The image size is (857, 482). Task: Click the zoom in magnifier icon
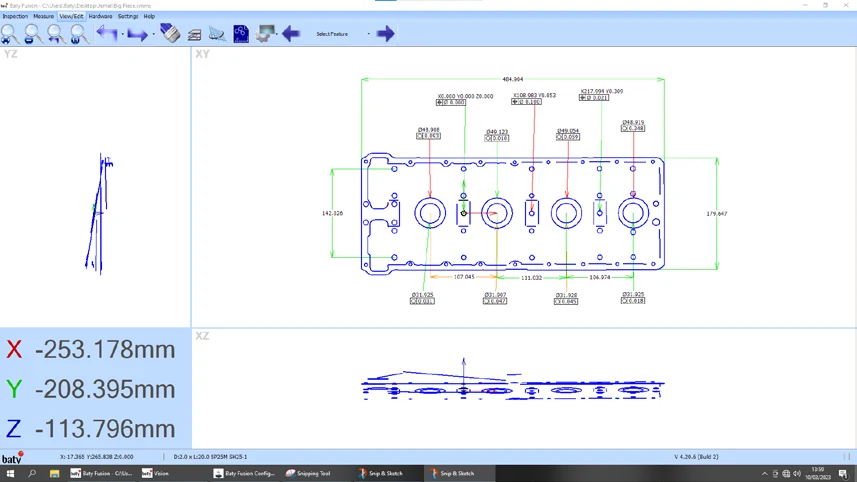[x=9, y=34]
